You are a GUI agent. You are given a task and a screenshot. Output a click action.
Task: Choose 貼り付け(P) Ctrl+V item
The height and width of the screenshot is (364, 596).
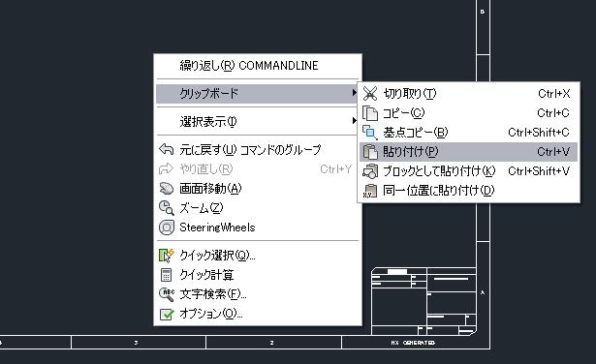[468, 152]
